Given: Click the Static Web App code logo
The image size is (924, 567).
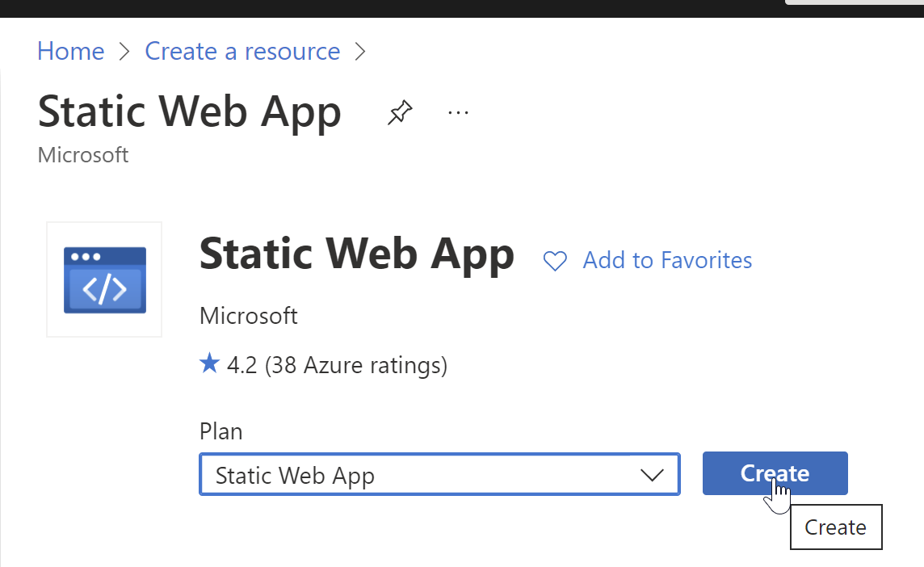Looking at the screenshot, I should click(105, 279).
